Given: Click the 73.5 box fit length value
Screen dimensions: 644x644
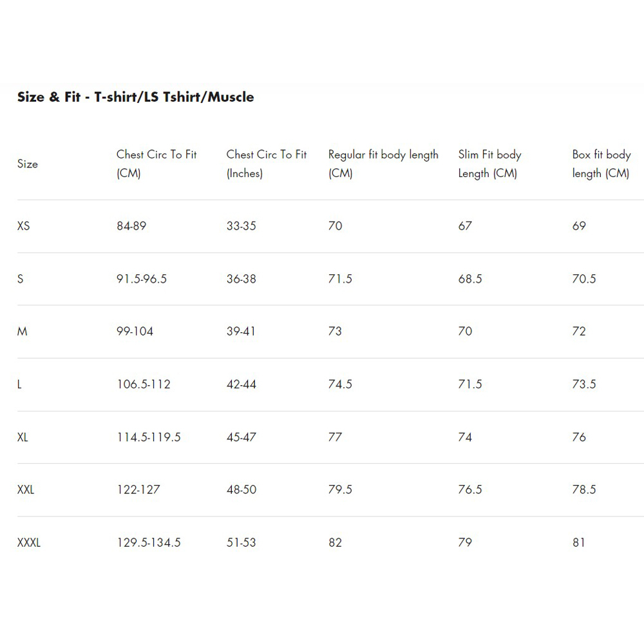Looking at the screenshot, I should tap(584, 384).
